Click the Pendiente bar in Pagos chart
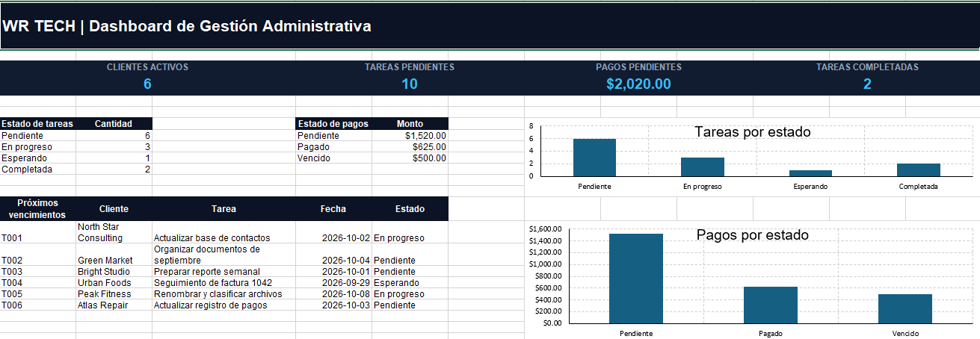Screen dimensions: 980x339 point(636,279)
